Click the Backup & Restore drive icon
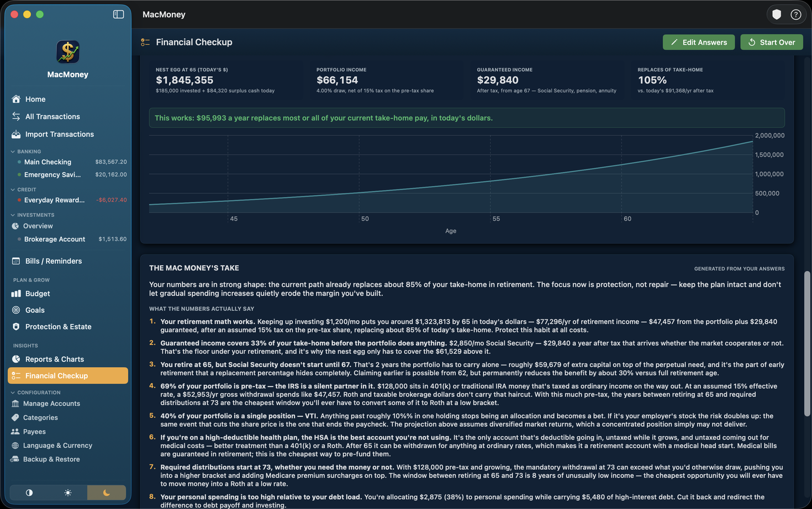 15,459
